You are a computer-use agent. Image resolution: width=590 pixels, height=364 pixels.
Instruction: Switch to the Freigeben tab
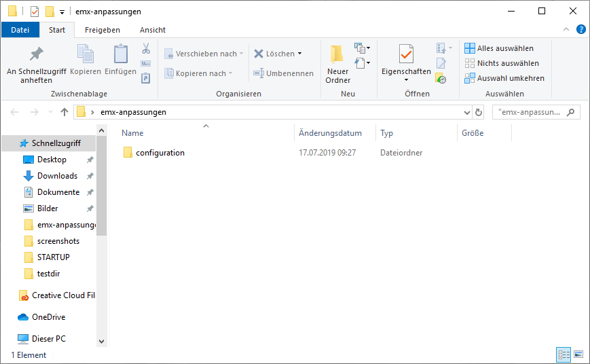(103, 30)
